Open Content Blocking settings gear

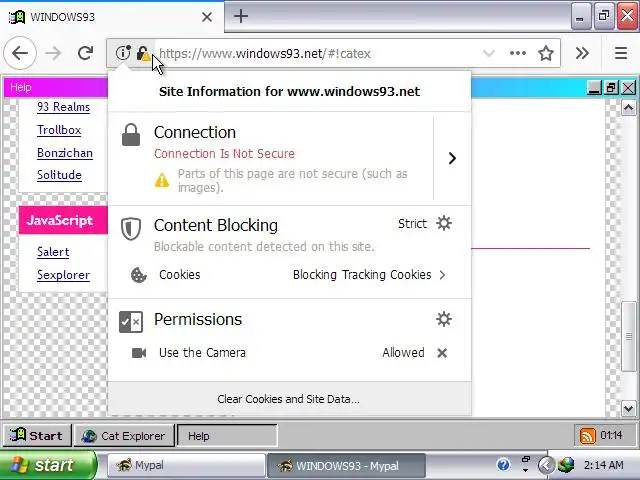pyautogui.click(x=444, y=223)
